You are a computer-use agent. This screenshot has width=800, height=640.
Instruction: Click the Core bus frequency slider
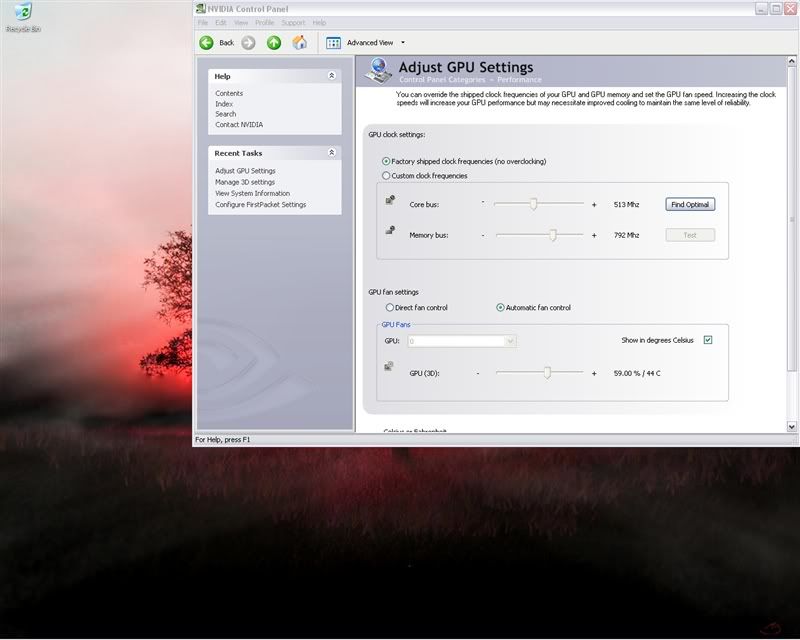[534, 204]
